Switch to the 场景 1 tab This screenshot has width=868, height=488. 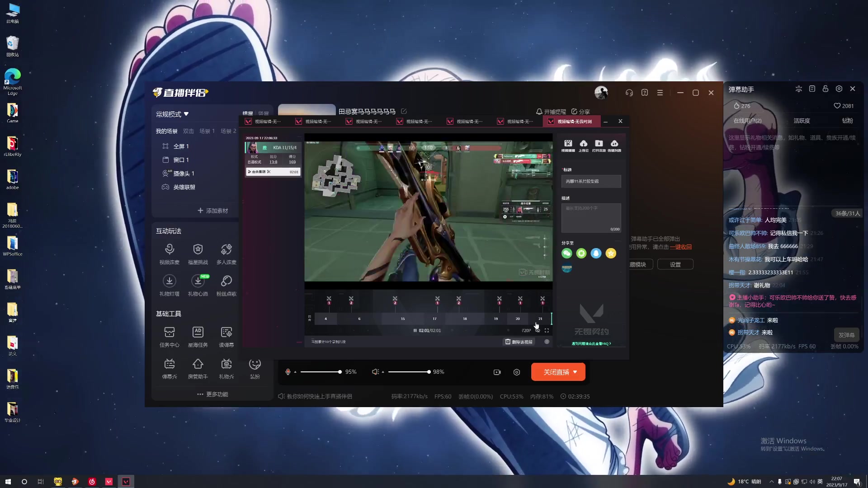[207, 131]
